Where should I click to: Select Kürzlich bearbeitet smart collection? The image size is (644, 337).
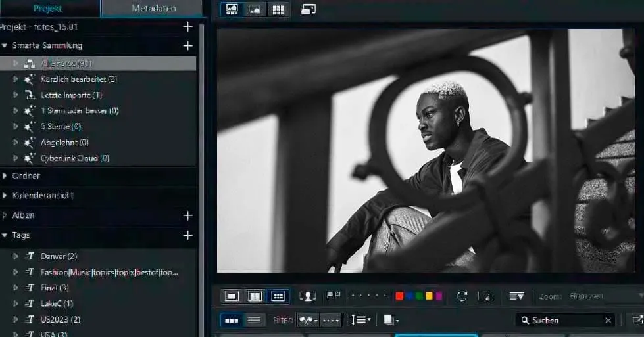[78, 79]
